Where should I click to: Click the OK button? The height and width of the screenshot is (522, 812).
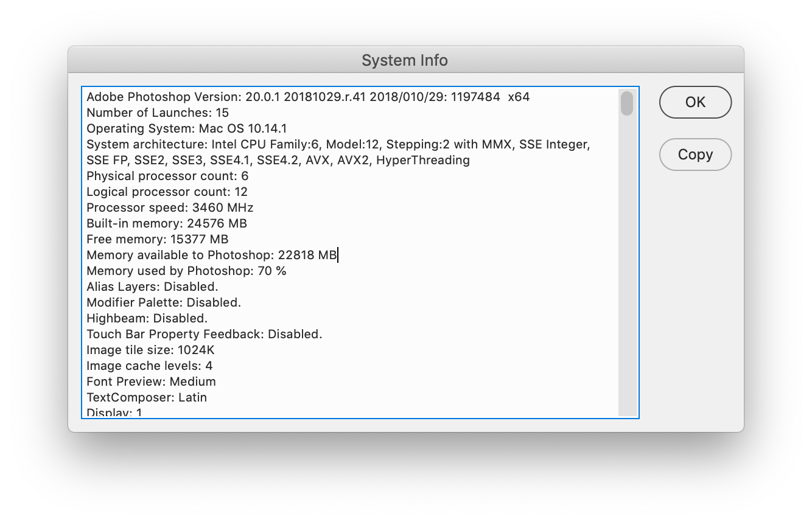pos(695,102)
